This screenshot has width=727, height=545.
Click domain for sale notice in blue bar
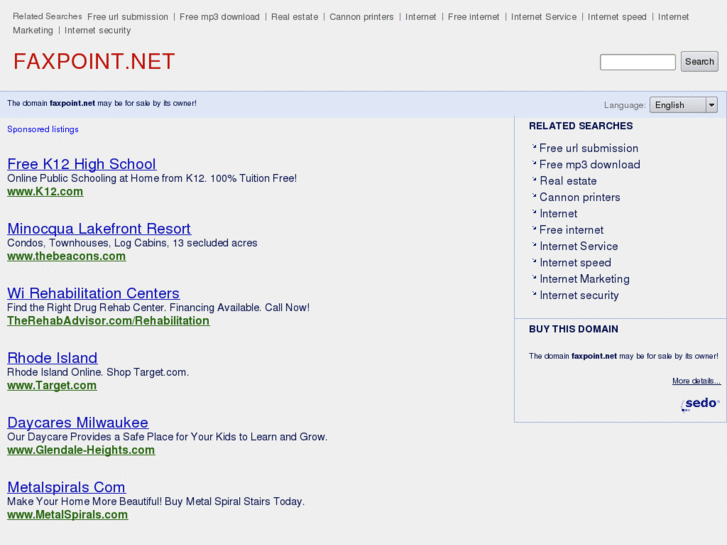[102, 103]
